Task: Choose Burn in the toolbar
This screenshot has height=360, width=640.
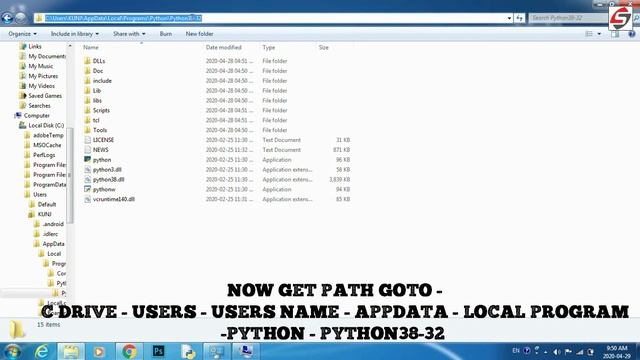Action: (x=166, y=34)
